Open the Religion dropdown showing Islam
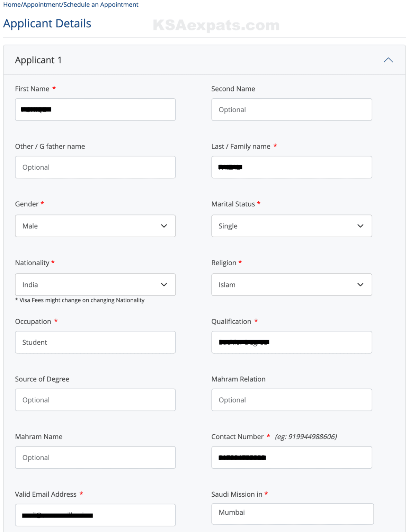Viewport: 409px width, 532px height. [x=291, y=284]
